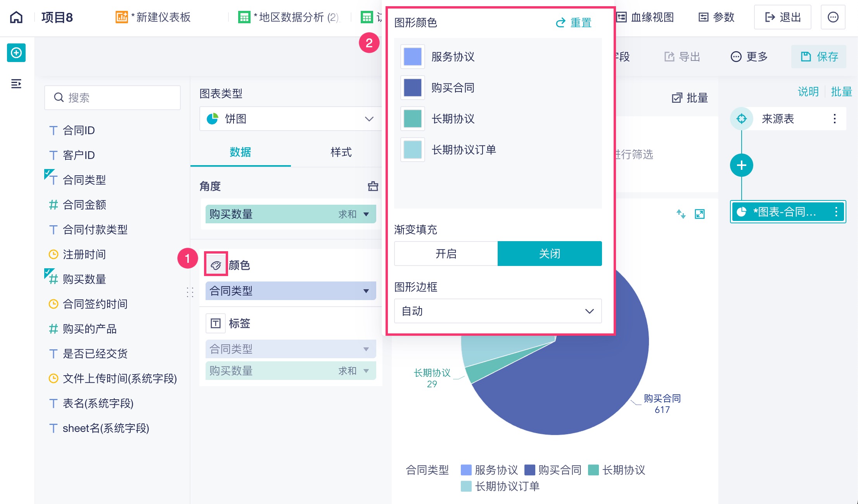858x504 pixels.
Task: Open the 图形边框 dropdown set to 自动
Action: tap(498, 311)
